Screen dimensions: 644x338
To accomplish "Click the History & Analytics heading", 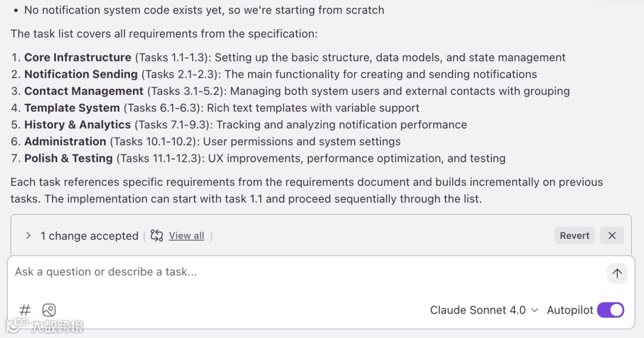I will coord(78,124).
